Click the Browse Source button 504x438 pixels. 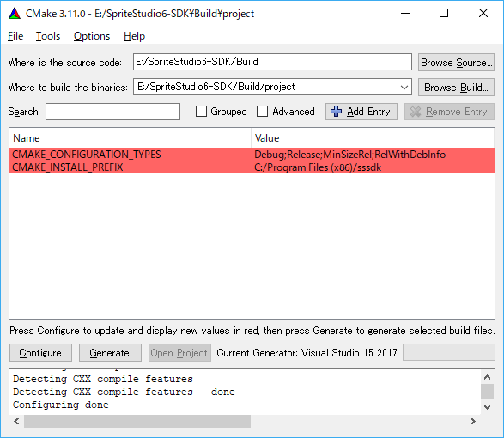(456, 63)
